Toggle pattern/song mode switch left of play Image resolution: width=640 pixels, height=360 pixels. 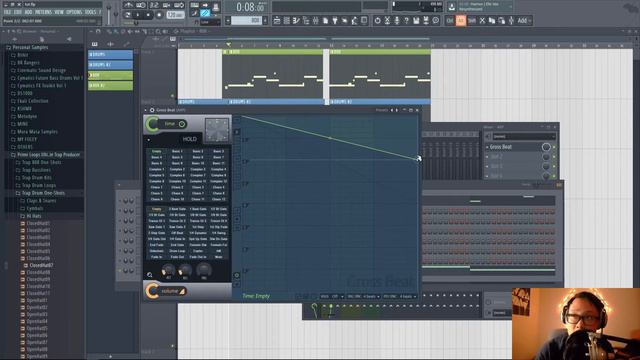[128, 15]
